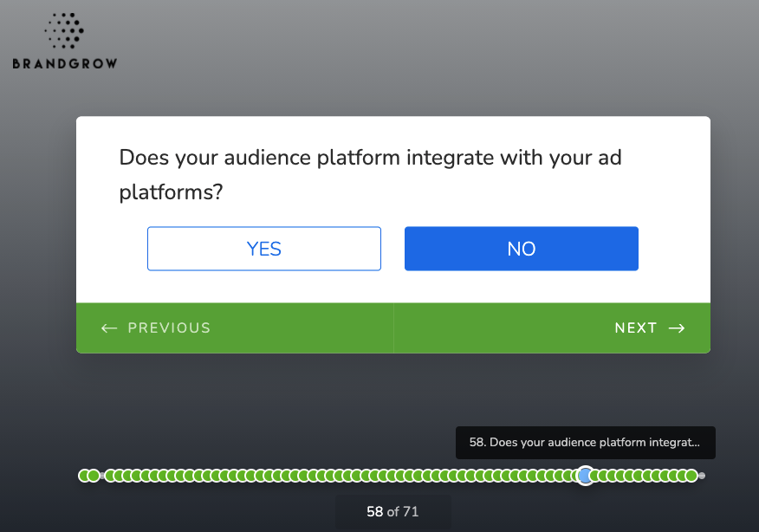This screenshot has width=759, height=532.
Task: Click the second green dot on the progress bar
Action: (x=95, y=476)
